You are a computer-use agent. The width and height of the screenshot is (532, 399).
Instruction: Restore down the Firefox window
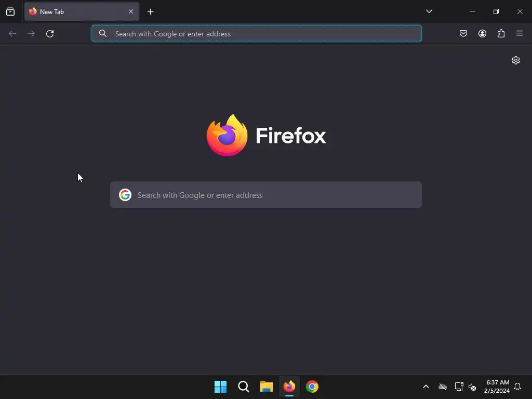(x=496, y=11)
